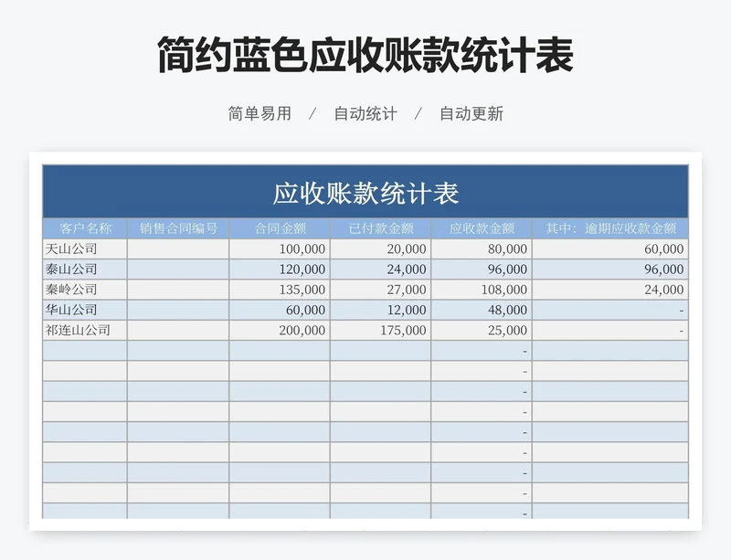Select the 客户名称 column header

click(85, 228)
